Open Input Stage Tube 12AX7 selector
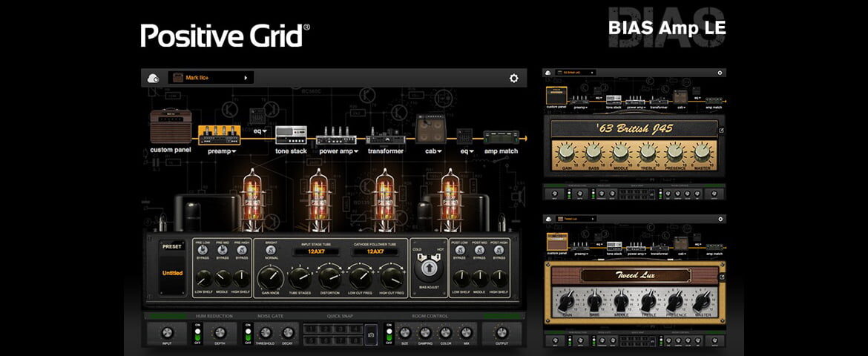The image size is (868, 356). (x=315, y=251)
